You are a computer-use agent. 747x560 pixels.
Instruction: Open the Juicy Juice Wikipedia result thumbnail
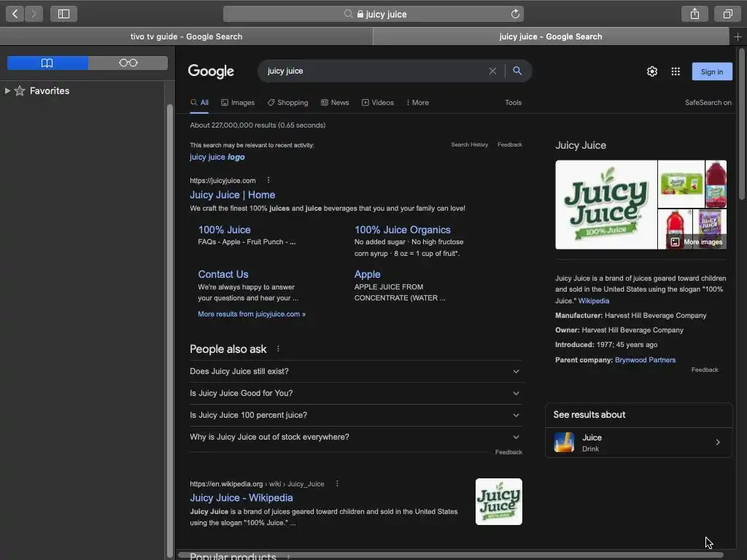point(499,502)
